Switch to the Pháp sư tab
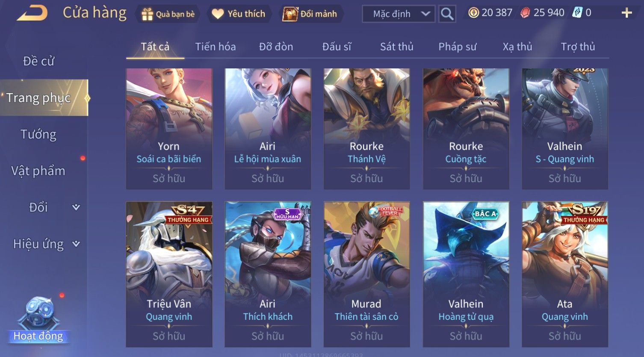This screenshot has height=357, width=644. click(457, 47)
